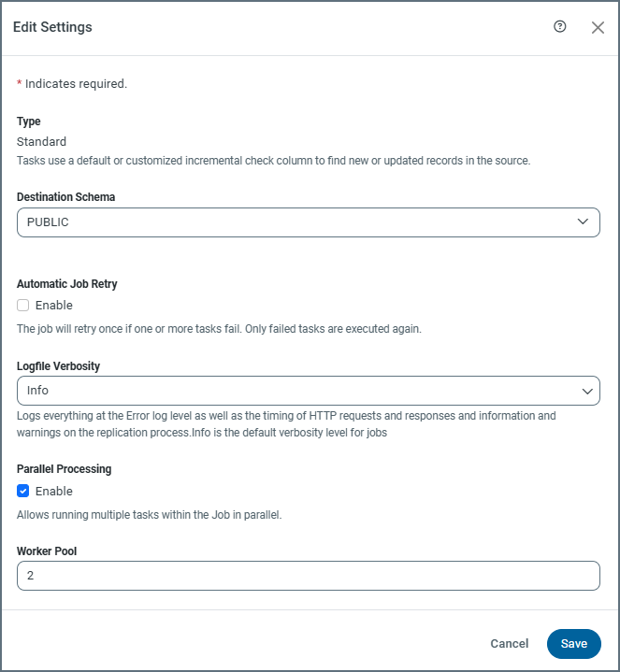
Task: Click the Logfile Verbosity field label
Action: point(58,366)
